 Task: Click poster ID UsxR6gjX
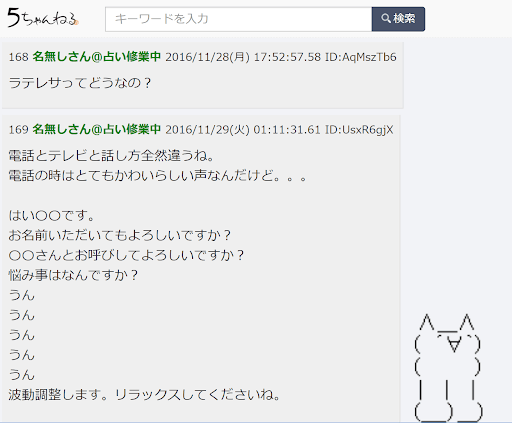[359, 129]
